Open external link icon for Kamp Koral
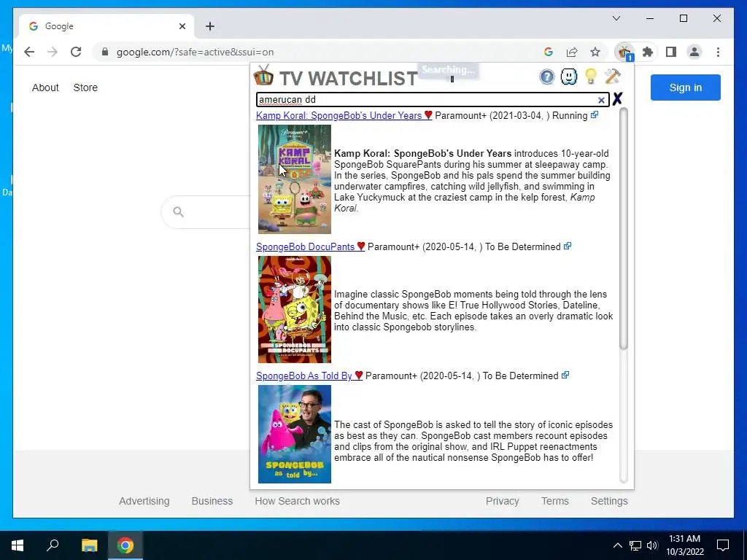The image size is (747, 560). pos(594,114)
